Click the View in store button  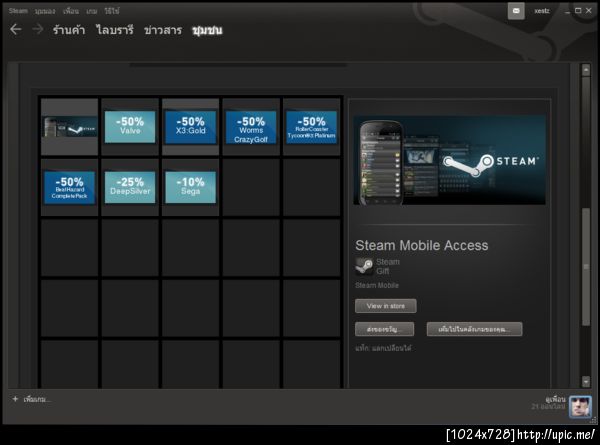[386, 306]
